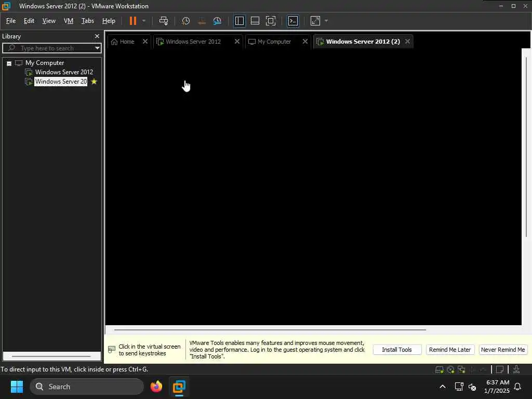Toggle the thumbnail bar view
Screen dimensions: 532x399
(255, 21)
